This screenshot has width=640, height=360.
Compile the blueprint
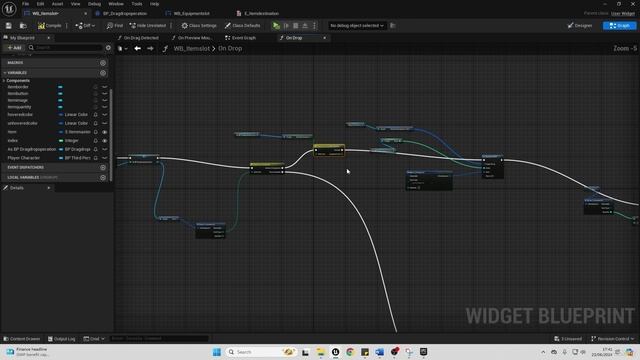[49, 26]
